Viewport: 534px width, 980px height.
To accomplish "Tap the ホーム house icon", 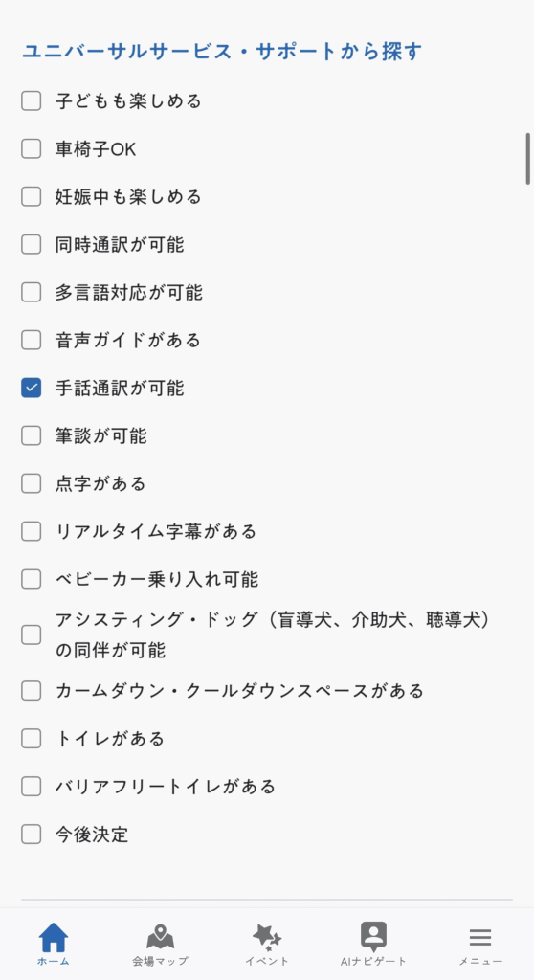I will tap(54, 937).
